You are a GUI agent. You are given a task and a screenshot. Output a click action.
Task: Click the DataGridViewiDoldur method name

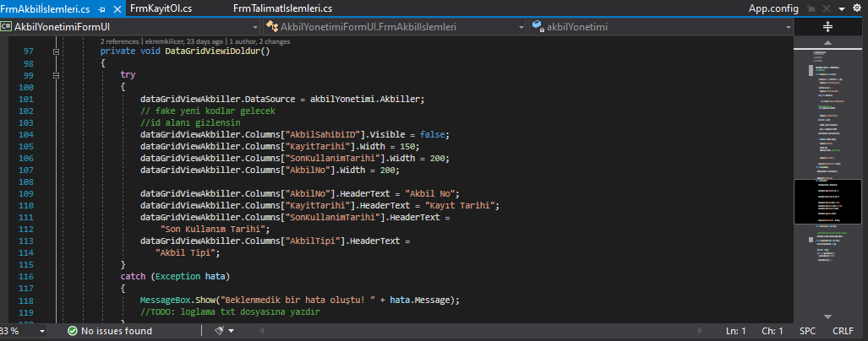coord(212,51)
